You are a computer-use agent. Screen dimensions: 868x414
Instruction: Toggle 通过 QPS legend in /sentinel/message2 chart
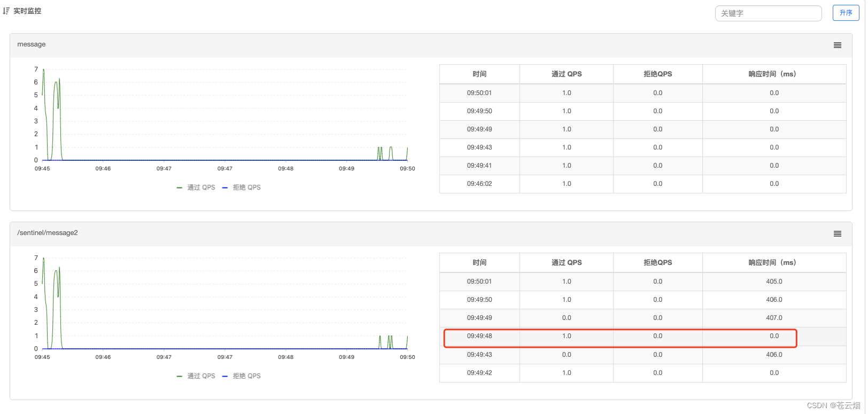[x=196, y=376]
